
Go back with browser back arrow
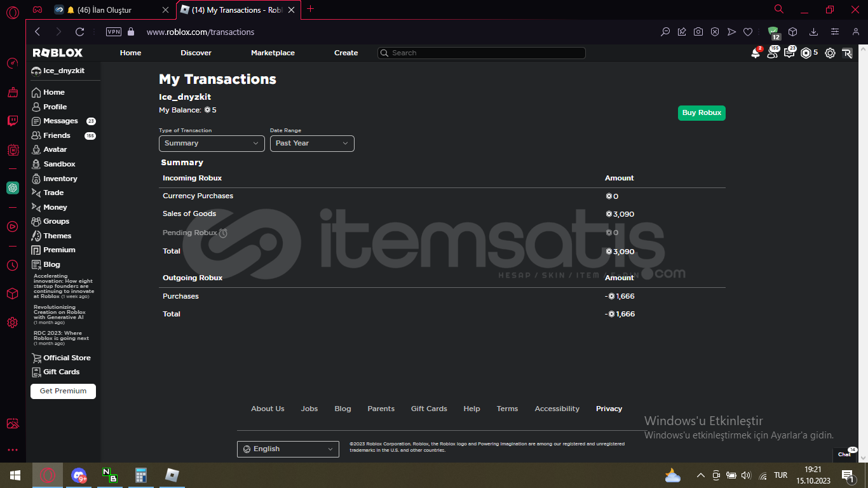(37, 32)
